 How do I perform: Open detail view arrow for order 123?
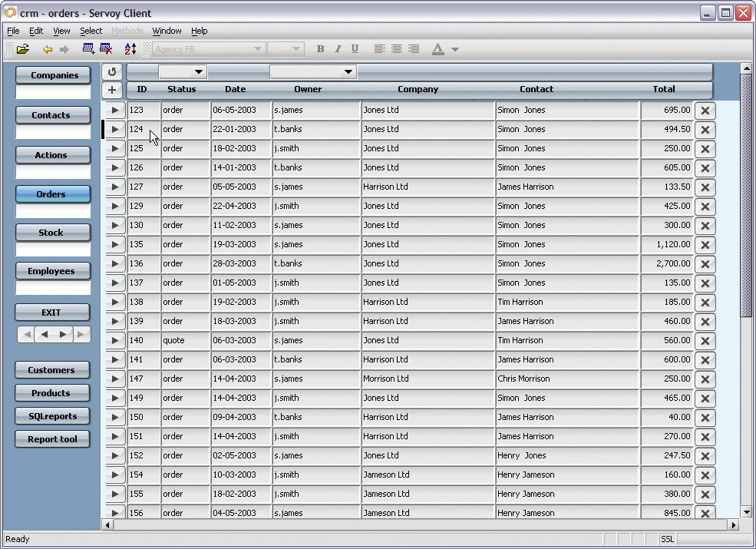pyautogui.click(x=114, y=110)
